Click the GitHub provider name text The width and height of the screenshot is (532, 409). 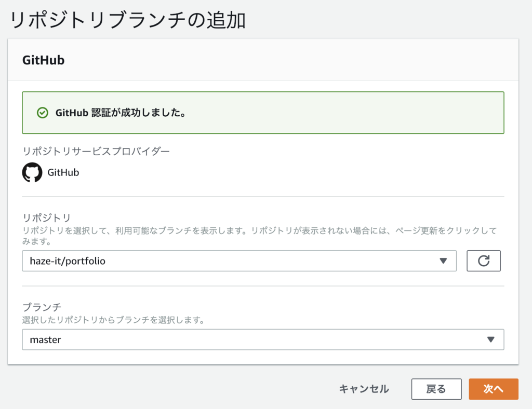(x=63, y=172)
